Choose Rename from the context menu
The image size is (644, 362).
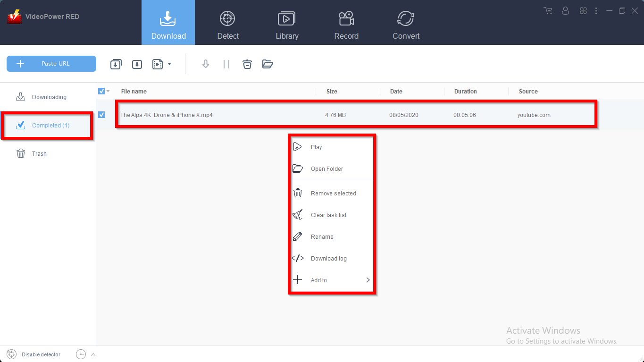(x=322, y=237)
